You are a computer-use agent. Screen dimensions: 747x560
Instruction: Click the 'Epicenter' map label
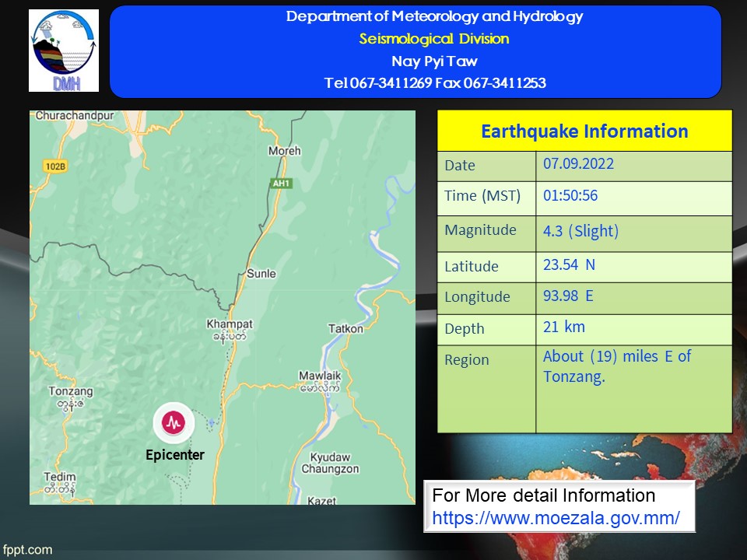click(175, 455)
